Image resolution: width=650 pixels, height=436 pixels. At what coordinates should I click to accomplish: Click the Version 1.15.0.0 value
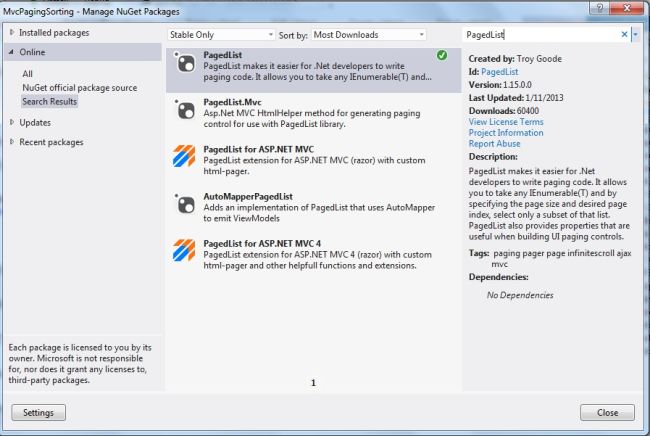(x=517, y=85)
